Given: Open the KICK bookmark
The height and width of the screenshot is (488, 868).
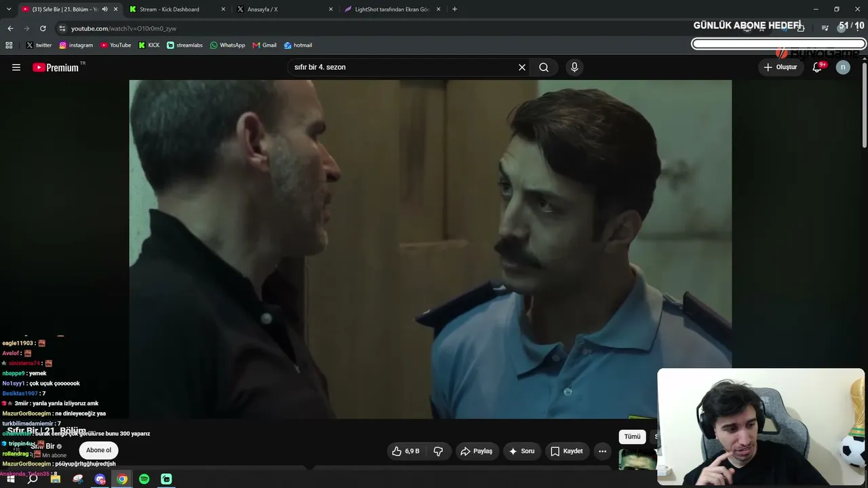Looking at the screenshot, I should click(149, 45).
